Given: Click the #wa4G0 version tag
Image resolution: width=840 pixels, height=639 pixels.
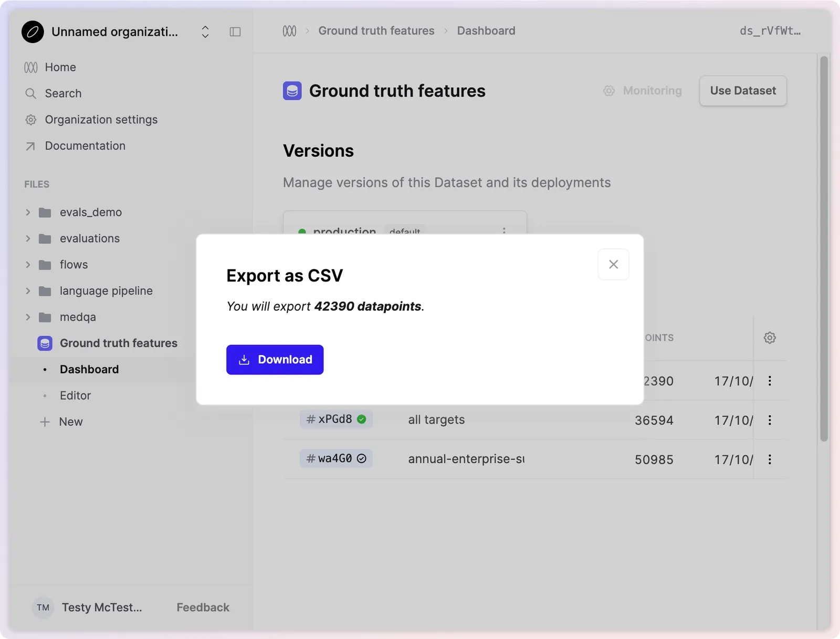Looking at the screenshot, I should tap(336, 458).
